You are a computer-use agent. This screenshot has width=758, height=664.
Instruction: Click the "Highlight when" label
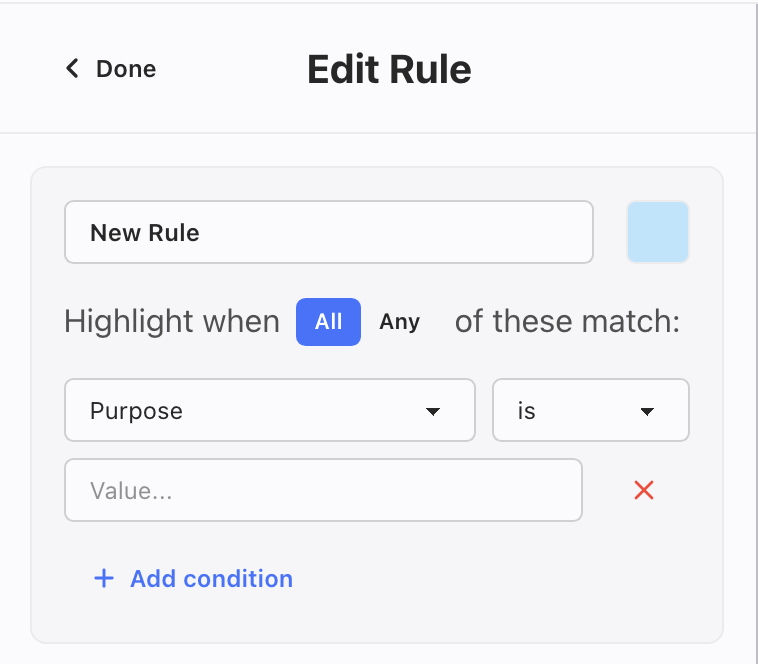(x=172, y=322)
